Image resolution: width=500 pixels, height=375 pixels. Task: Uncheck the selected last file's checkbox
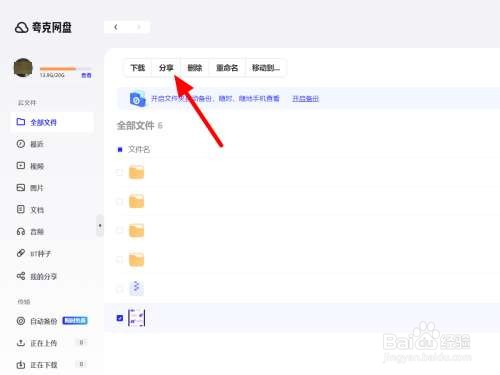click(120, 318)
